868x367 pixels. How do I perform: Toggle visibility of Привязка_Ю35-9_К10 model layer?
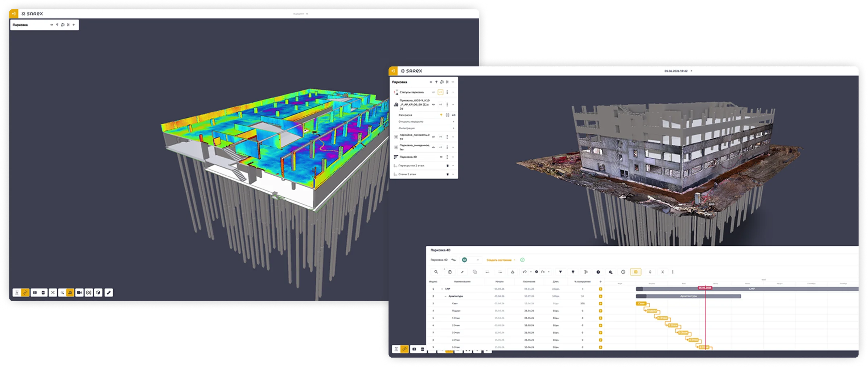(x=433, y=104)
